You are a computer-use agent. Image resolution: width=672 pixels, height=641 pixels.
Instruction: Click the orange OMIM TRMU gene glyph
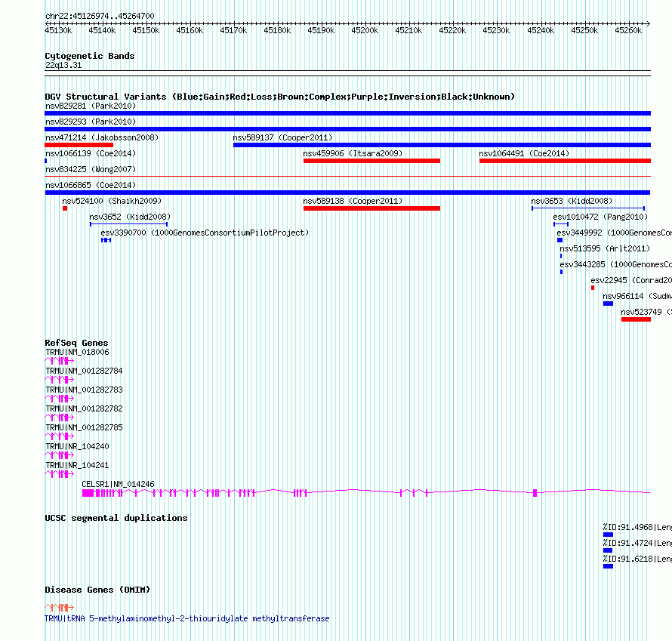(x=59, y=607)
